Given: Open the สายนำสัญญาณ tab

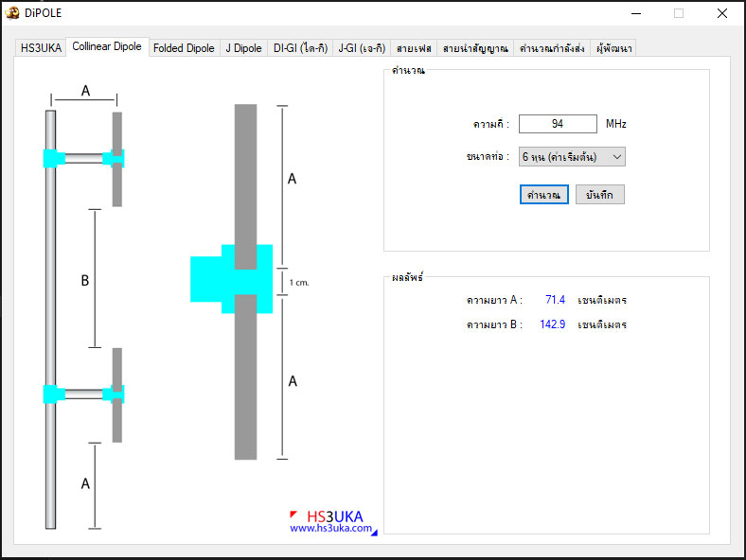Looking at the screenshot, I should click(x=475, y=48).
